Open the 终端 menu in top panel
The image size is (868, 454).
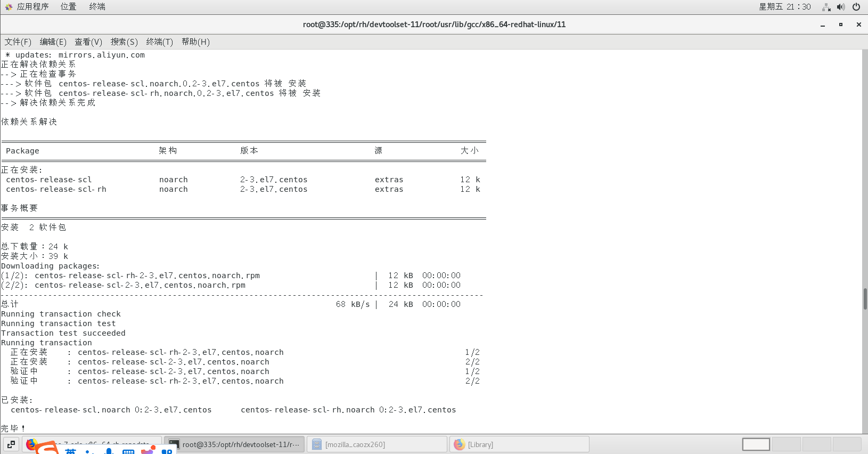click(x=97, y=7)
